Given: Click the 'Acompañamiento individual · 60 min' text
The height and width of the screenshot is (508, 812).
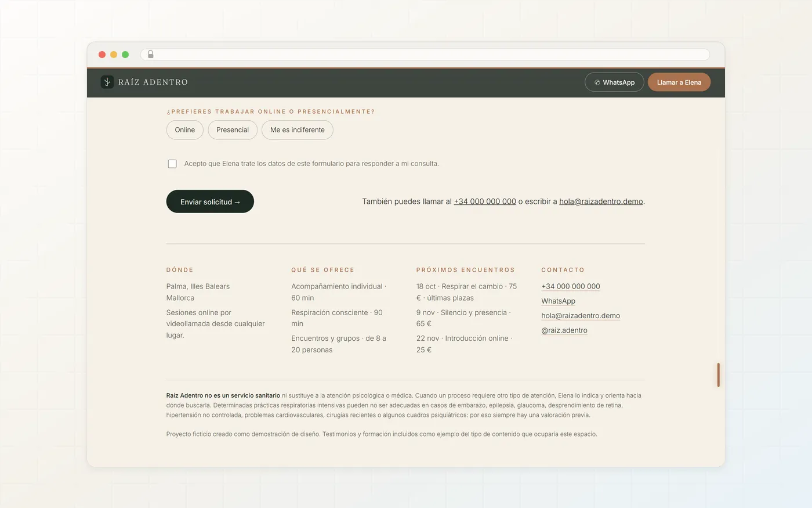Looking at the screenshot, I should (339, 292).
